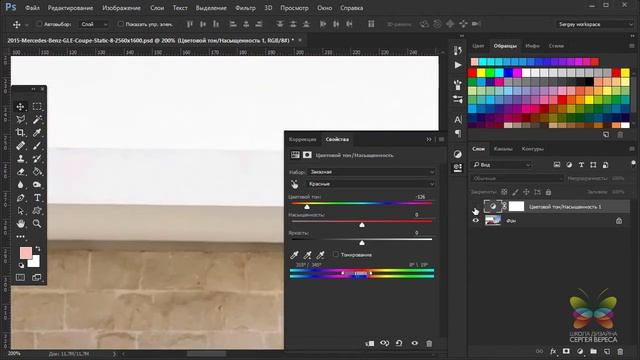Open the Изображение menu
The height and width of the screenshot is (360, 640).
(x=121, y=8)
